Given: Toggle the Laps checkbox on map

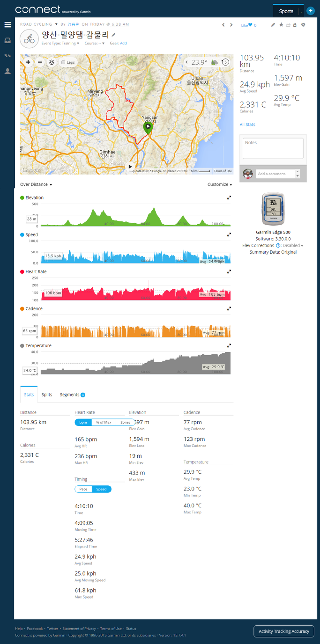Looking at the screenshot, I should point(63,62).
